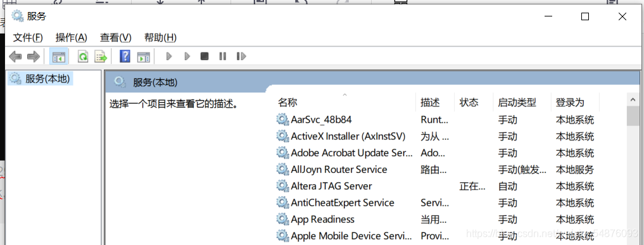
Task: Select Adobe Acrobat Update Service name
Action: pos(351,153)
